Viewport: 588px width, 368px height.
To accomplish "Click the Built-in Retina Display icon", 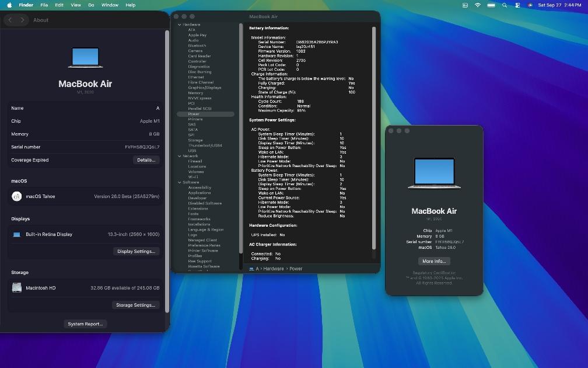I will (16, 235).
